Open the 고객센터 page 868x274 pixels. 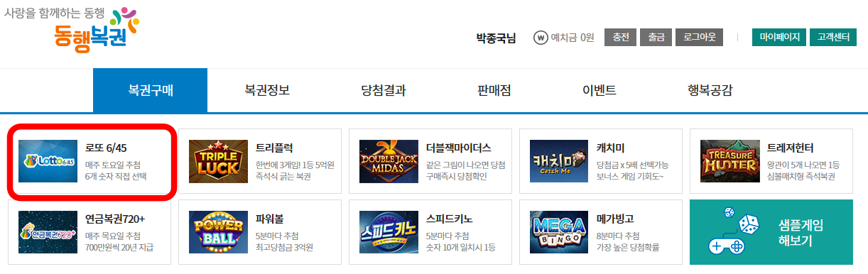point(832,38)
